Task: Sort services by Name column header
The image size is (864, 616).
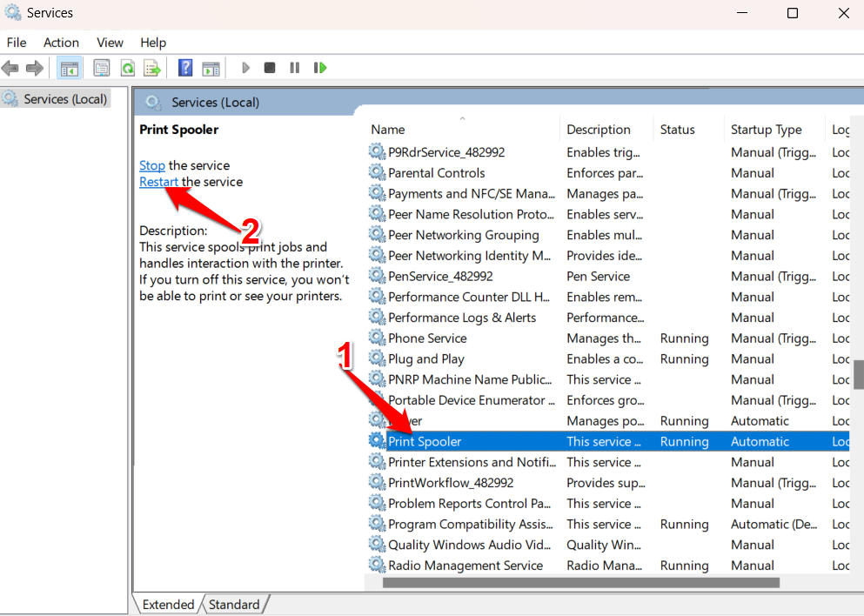Action: (x=387, y=130)
